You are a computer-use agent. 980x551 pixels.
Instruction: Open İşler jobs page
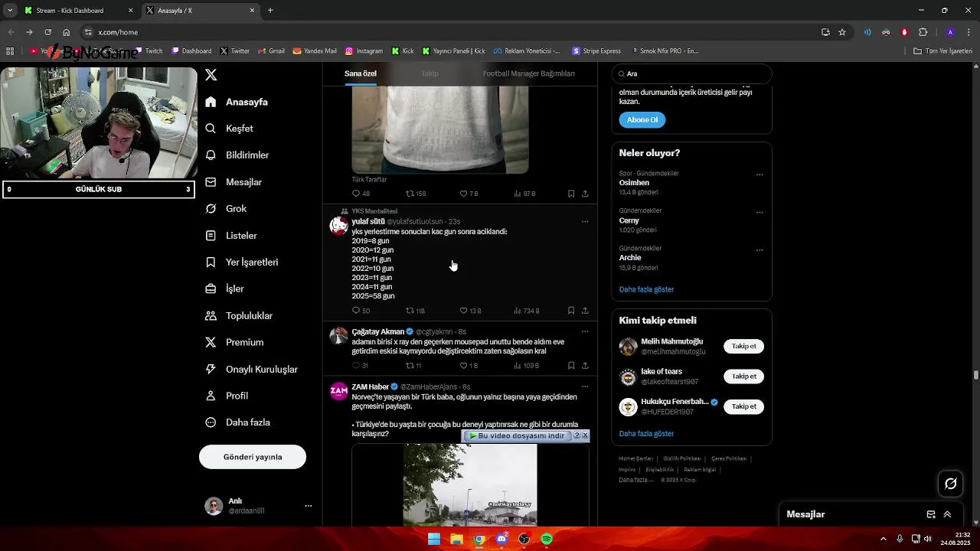tap(224, 289)
